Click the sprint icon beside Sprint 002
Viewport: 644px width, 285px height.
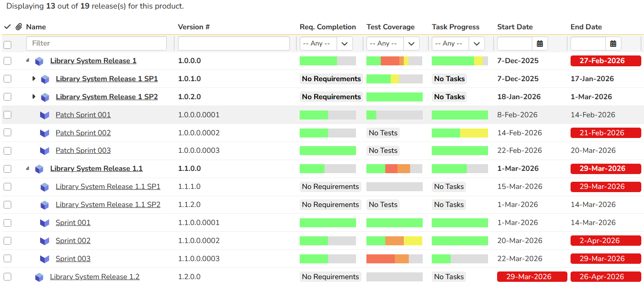coord(45,241)
